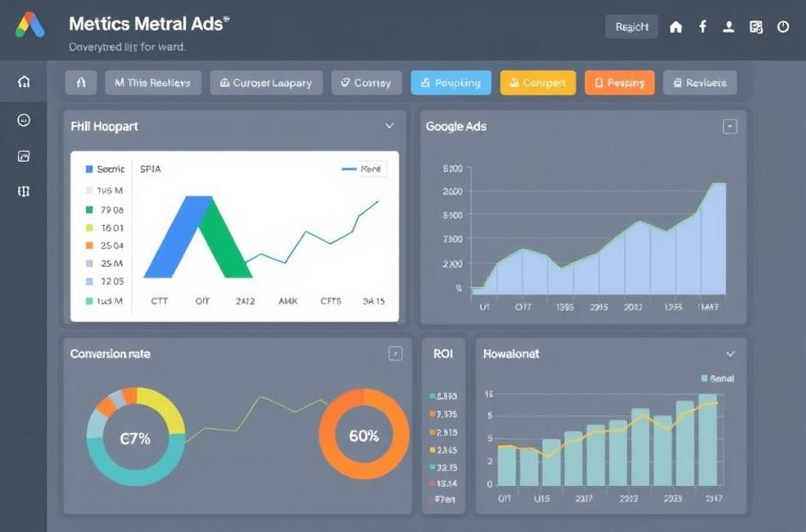
Task: Select the Revibers tab
Action: point(700,83)
